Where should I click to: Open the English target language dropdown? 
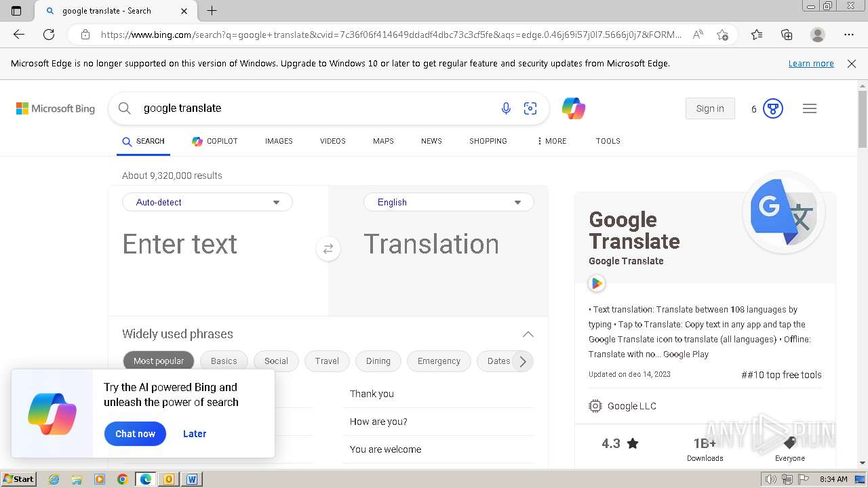pyautogui.click(x=449, y=202)
